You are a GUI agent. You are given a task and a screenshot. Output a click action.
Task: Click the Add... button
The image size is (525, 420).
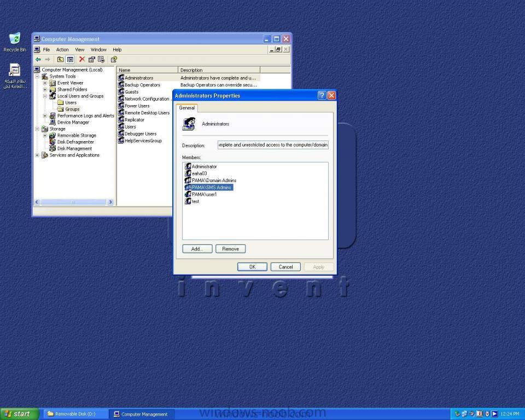(x=197, y=249)
